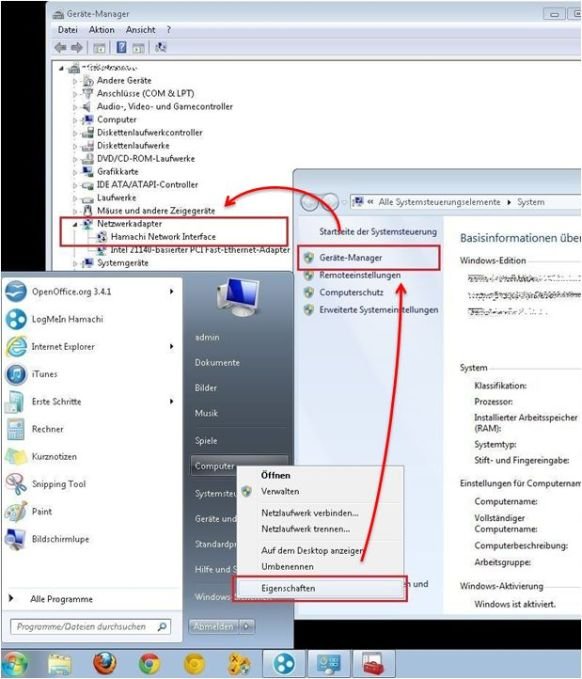The width and height of the screenshot is (582, 679).
Task: Expand the Grafikkarte tree node
Action: pyautogui.click(x=75, y=172)
